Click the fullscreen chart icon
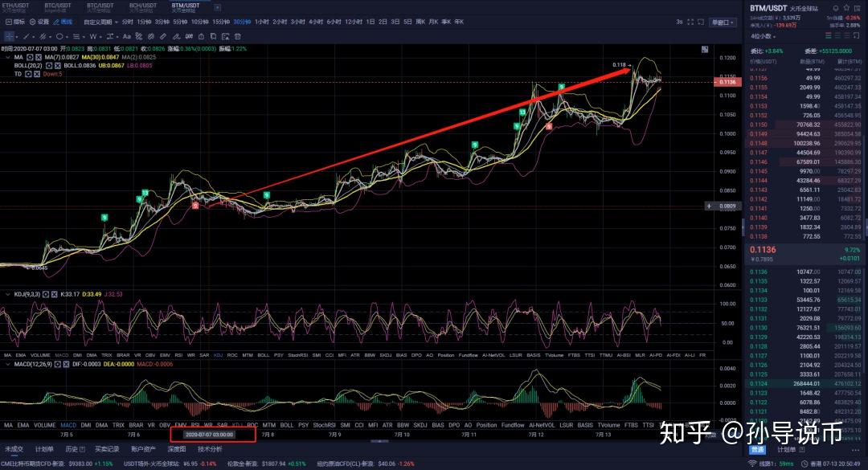The height and width of the screenshot is (470, 868). pos(690,22)
